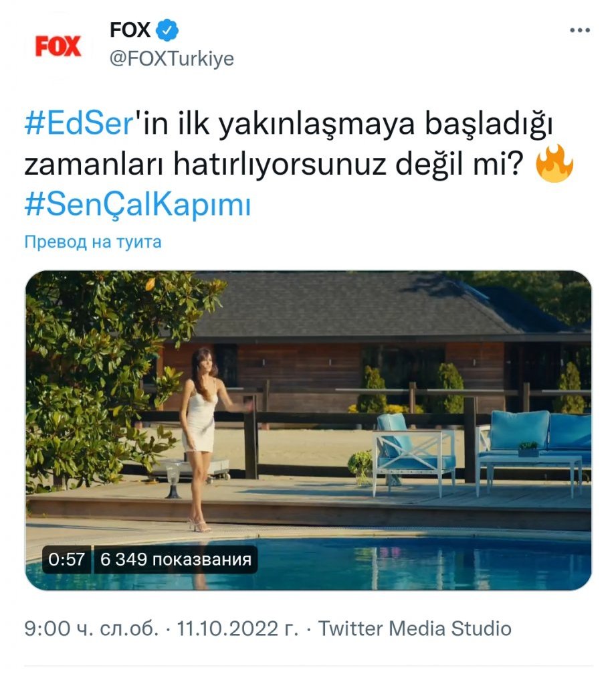
Task: Select the tweet text 'zamanları hatırlıyorsunuz'
Action: tap(205, 165)
